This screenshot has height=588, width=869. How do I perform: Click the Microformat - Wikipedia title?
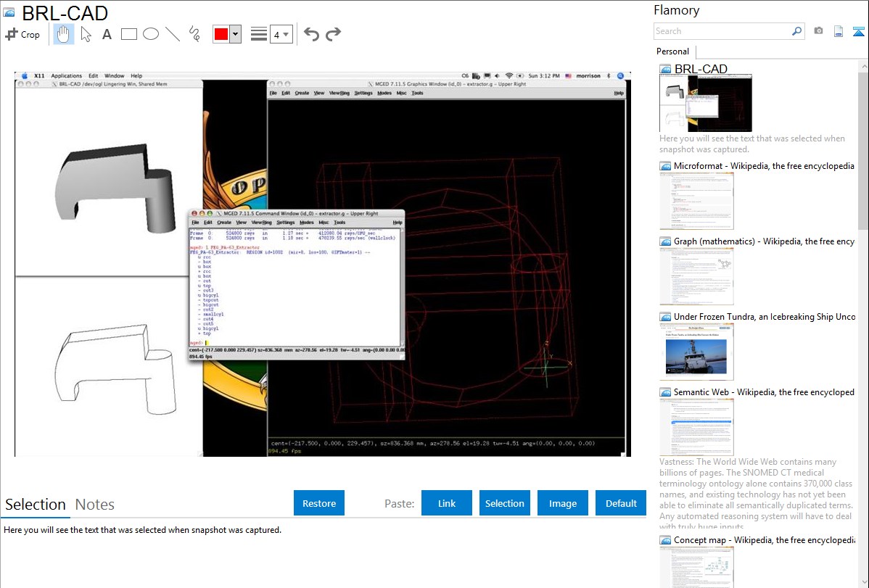click(x=764, y=166)
